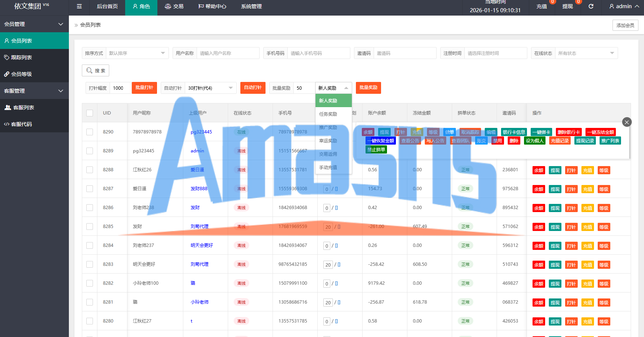Click the orange 自动打针 button
Image resolution: width=644 pixels, height=337 pixels.
coord(253,87)
